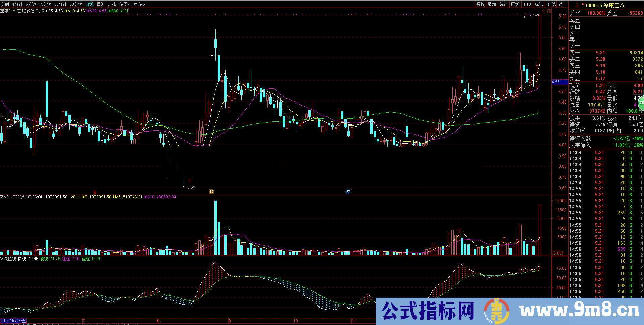Click the 委比 100.00% value
Screen dimensions: 644x325
pyautogui.click(x=596, y=13)
